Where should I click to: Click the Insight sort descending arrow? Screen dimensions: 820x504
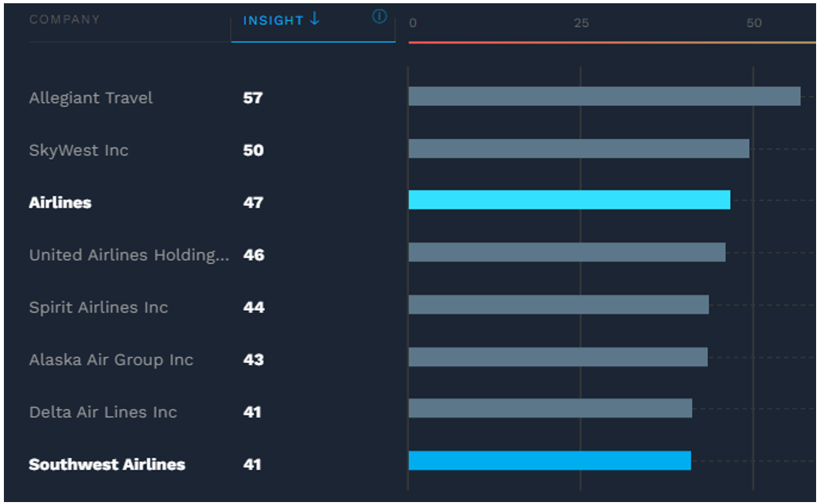tap(315, 19)
